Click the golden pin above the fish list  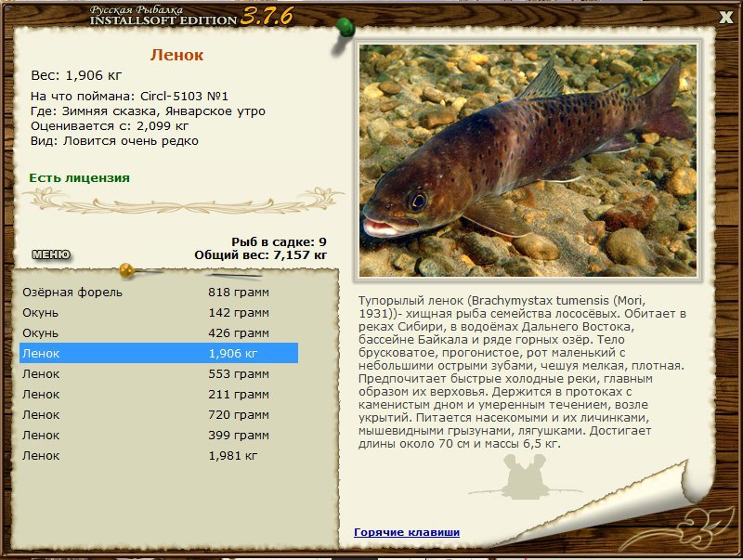pyautogui.click(x=125, y=269)
